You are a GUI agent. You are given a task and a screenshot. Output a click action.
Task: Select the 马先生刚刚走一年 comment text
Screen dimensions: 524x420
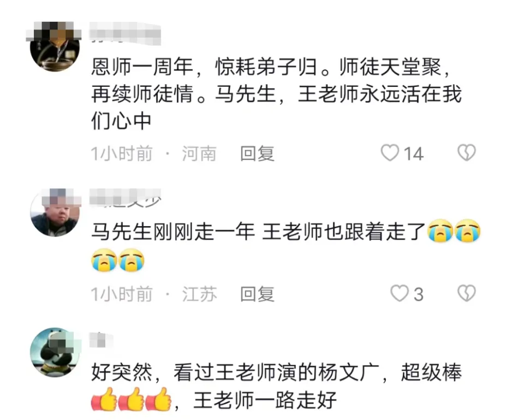click(286, 245)
